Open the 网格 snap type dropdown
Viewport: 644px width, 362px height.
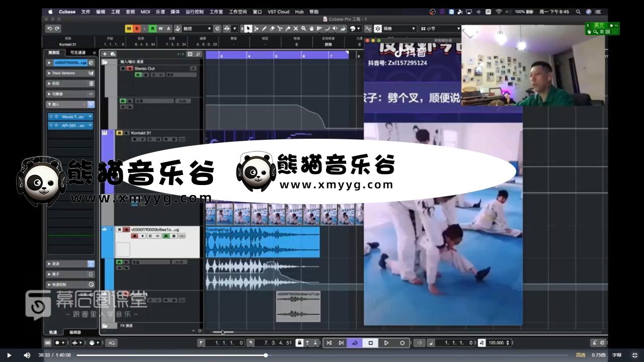(398, 29)
